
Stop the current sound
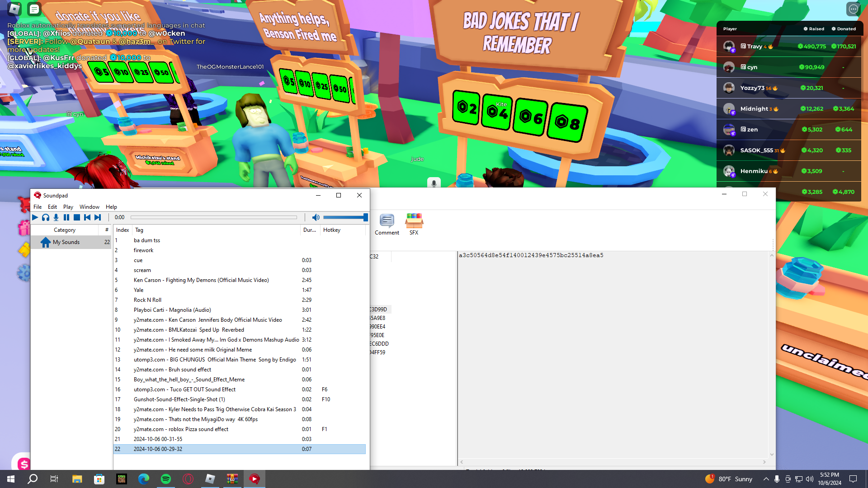pyautogui.click(x=77, y=217)
